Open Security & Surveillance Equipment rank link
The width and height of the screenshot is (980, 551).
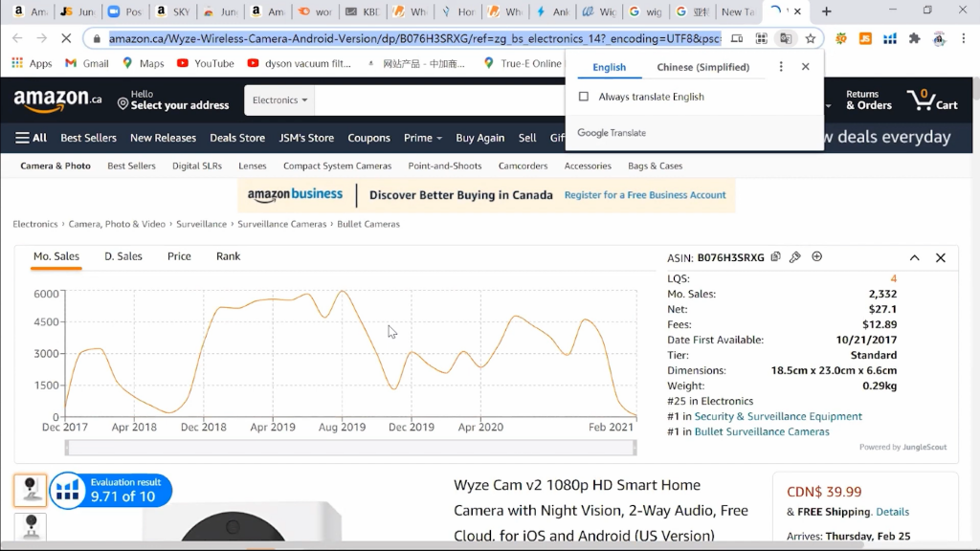tap(778, 416)
